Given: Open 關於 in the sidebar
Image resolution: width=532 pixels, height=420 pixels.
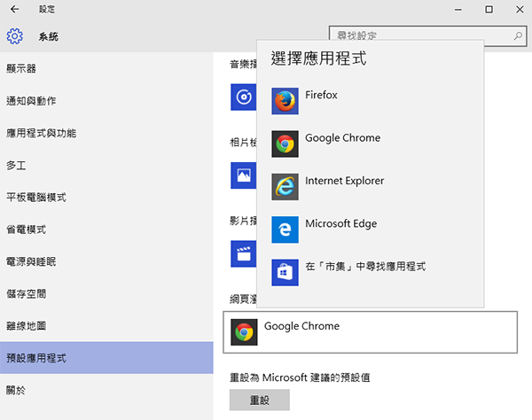Looking at the screenshot, I should [106, 390].
